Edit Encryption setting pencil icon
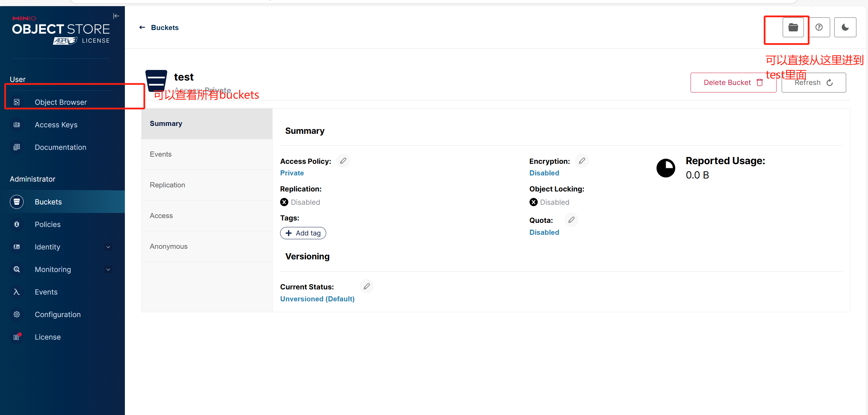This screenshot has height=415, width=868. point(582,161)
